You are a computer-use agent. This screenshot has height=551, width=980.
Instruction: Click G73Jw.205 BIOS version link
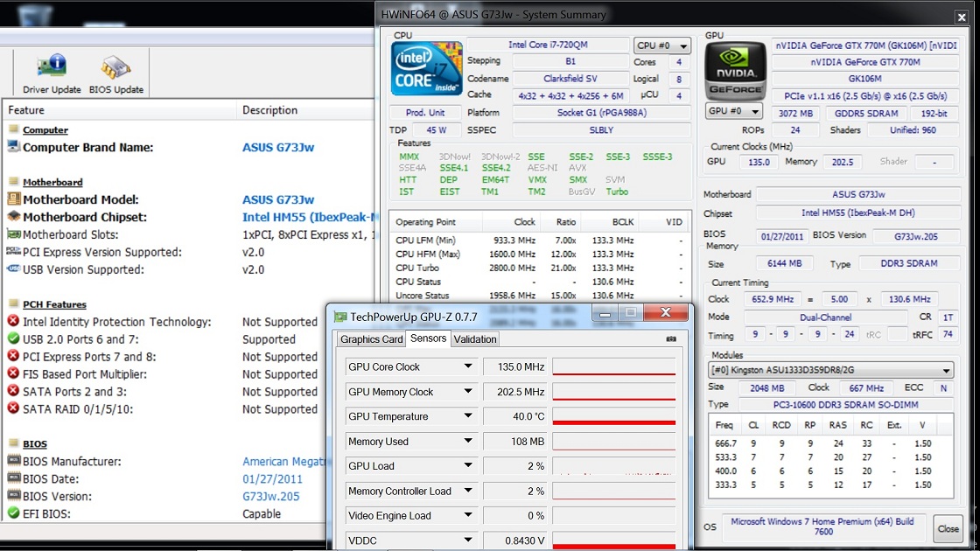270,496
